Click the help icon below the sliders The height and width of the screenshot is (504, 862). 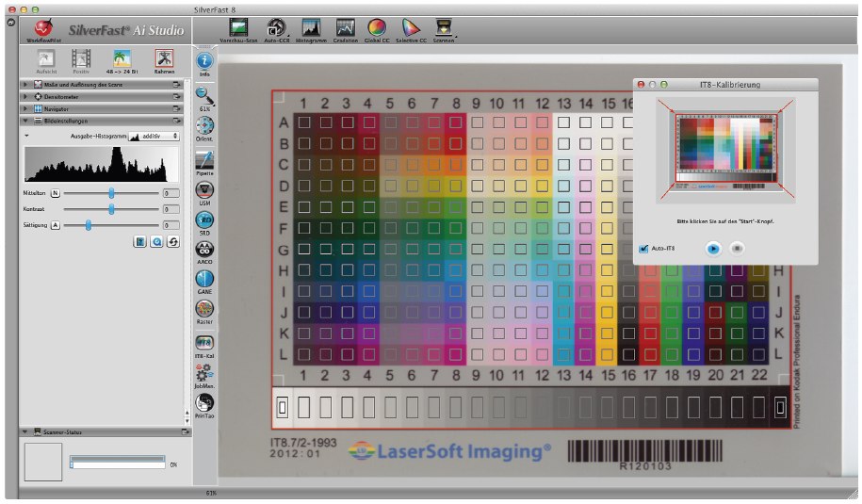pos(139,242)
